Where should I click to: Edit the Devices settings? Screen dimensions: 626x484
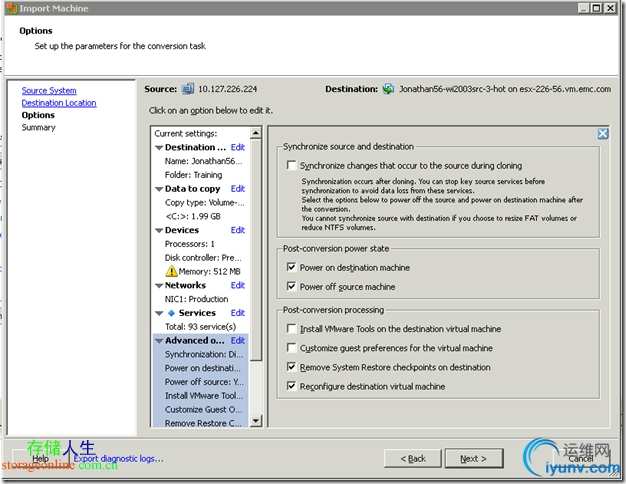[x=238, y=230]
